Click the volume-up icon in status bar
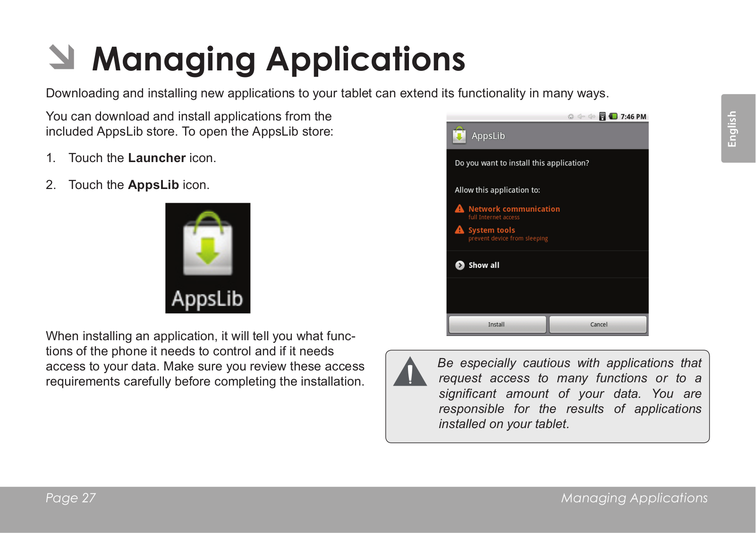This screenshot has width=756, height=533. tap(592, 117)
